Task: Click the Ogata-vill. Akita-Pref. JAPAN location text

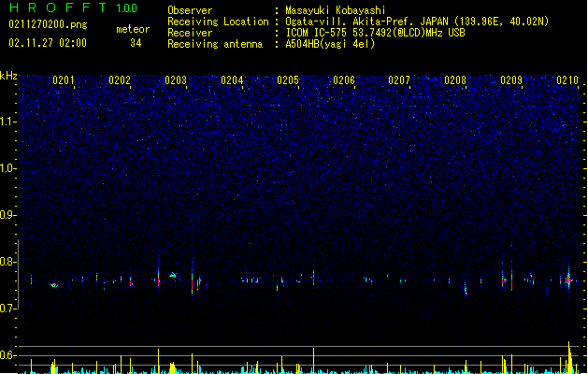Action: click(417, 22)
